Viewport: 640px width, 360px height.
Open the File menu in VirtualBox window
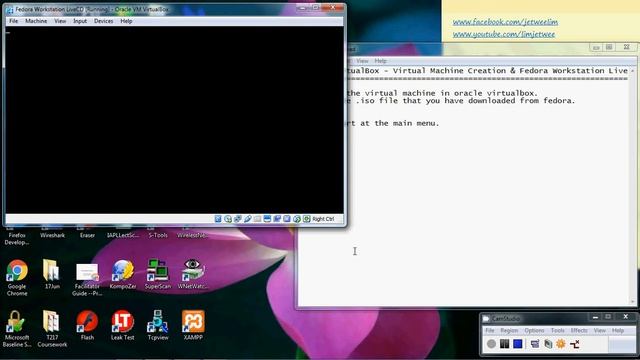pos(13,21)
